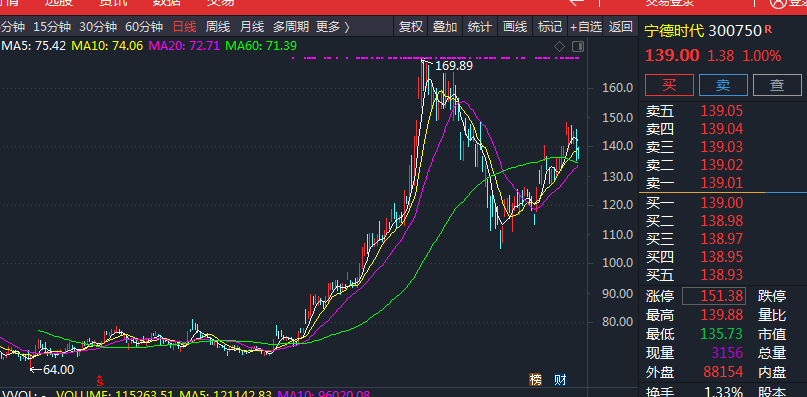Click the 64.00 low price label
This screenshot has height=397, width=807.
click(x=58, y=370)
